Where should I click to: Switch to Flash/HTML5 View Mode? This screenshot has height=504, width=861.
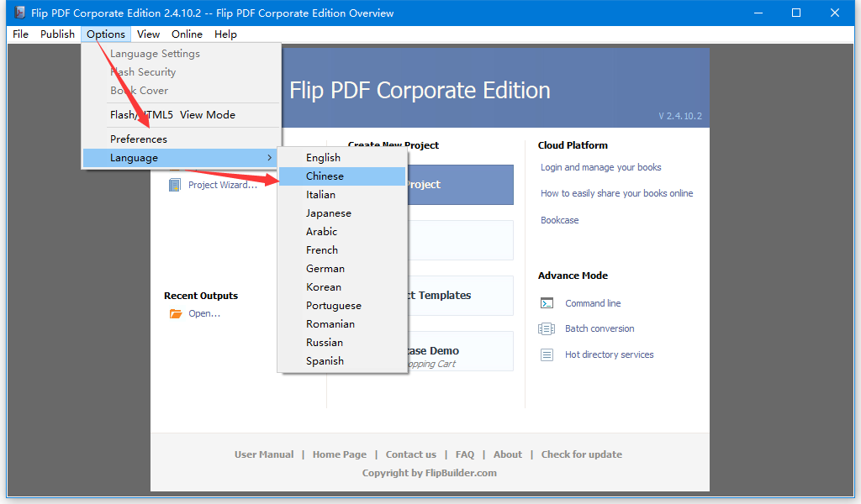tap(172, 115)
